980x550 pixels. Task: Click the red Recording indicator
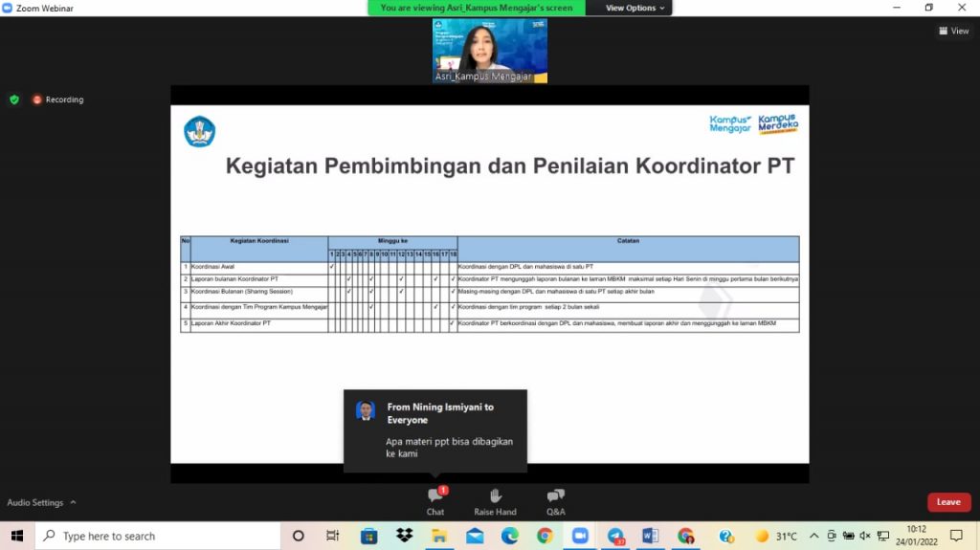58,99
